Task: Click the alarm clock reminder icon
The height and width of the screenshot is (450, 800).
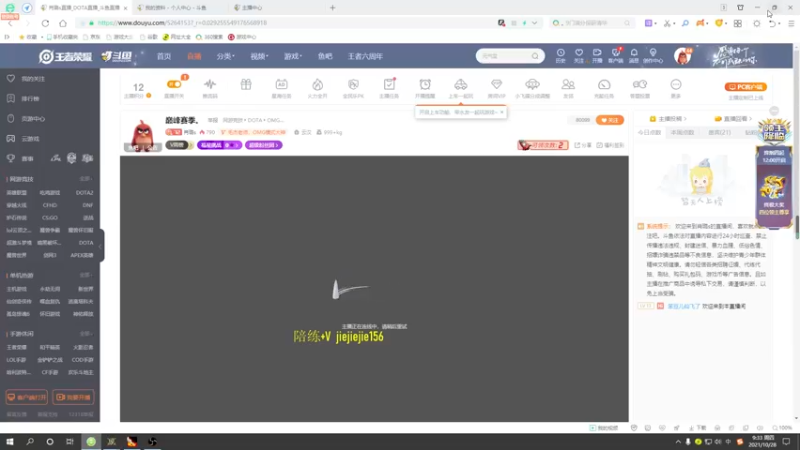Action: pyautogui.click(x=425, y=84)
